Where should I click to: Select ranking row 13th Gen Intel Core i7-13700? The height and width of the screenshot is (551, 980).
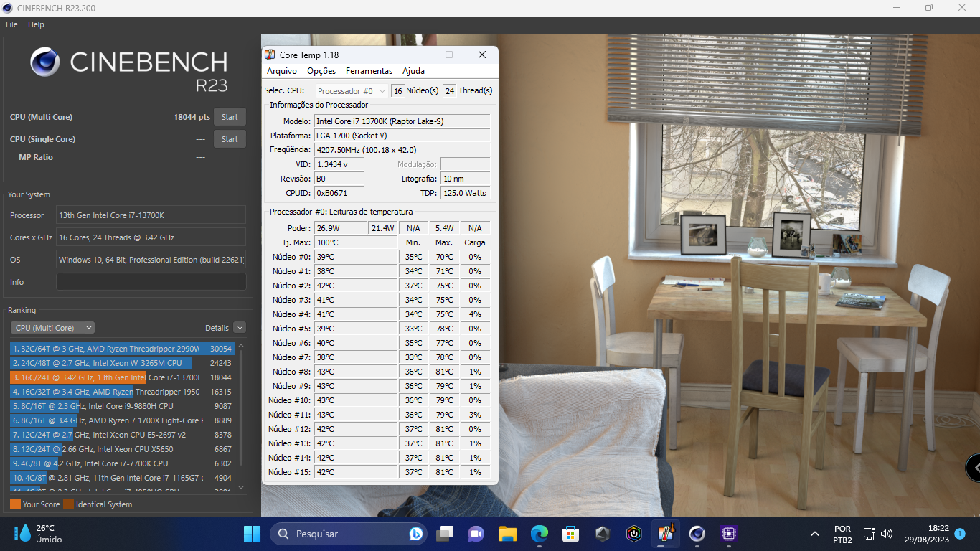tap(122, 377)
